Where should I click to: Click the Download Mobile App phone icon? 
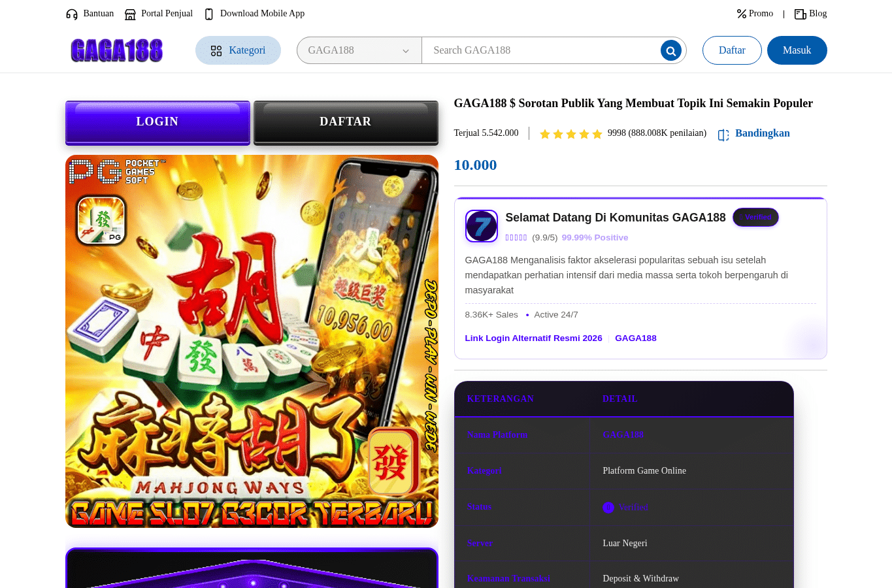pos(209,14)
